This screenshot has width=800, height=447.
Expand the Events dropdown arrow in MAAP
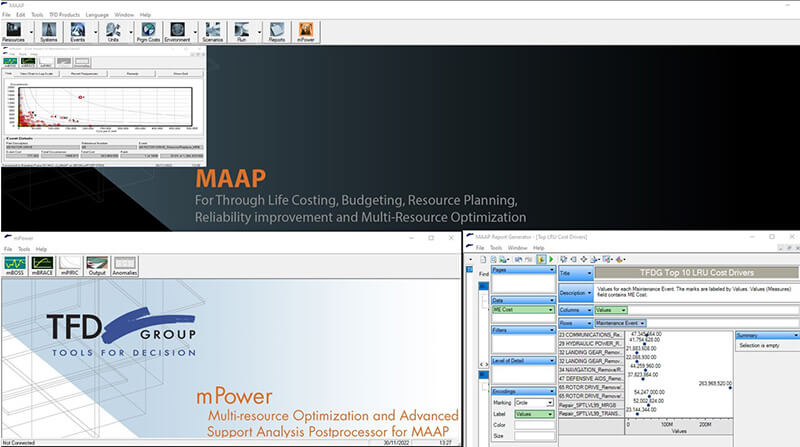95,32
